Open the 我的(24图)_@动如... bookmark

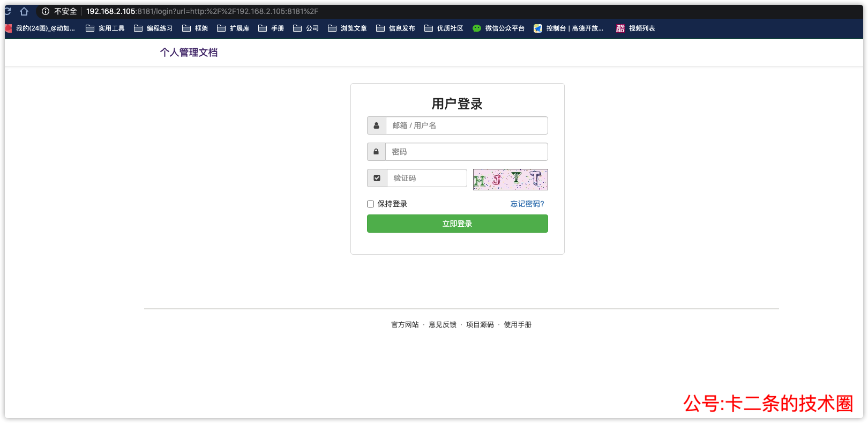pos(41,28)
